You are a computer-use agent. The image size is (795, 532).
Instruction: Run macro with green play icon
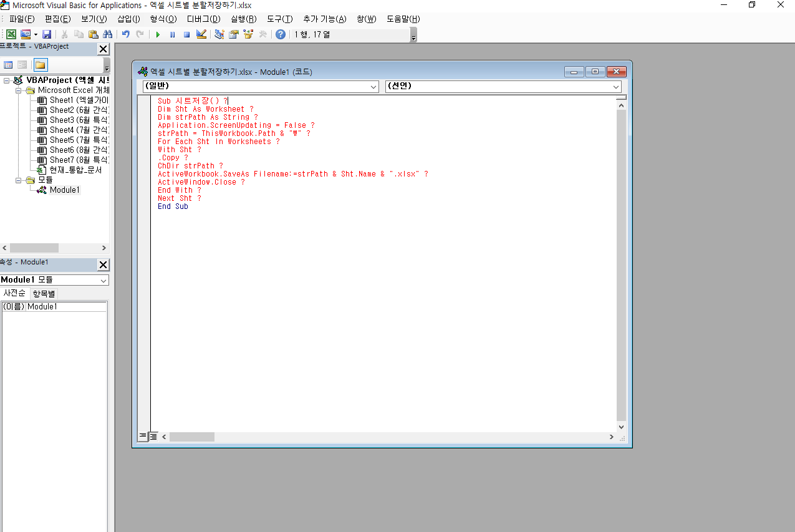(x=158, y=34)
